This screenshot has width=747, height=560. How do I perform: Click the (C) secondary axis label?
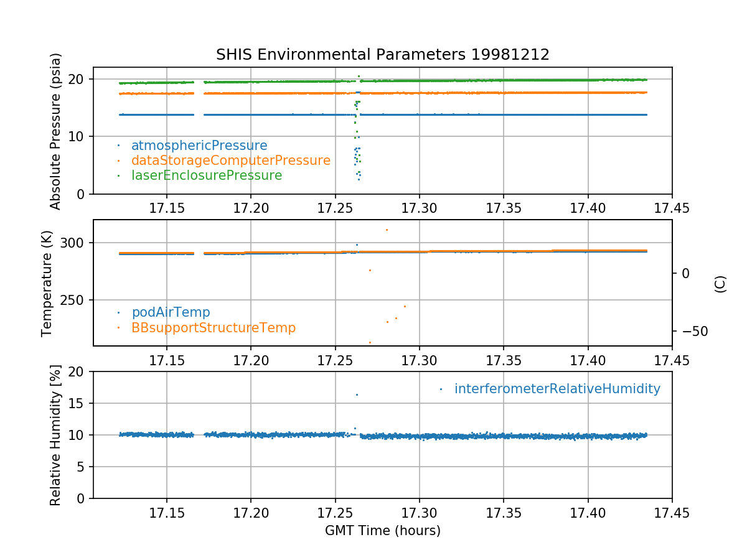(x=720, y=284)
